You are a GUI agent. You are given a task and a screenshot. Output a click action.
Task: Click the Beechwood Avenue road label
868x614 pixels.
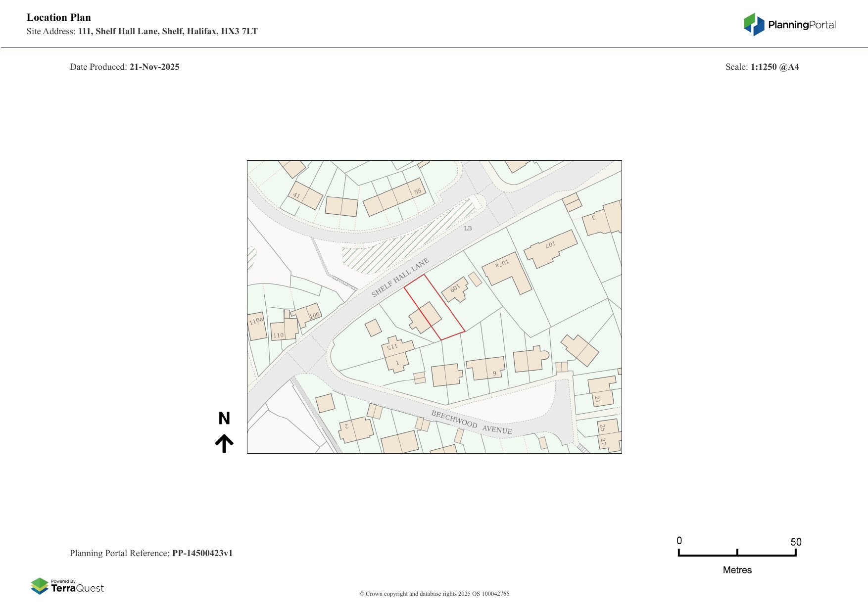471,422
